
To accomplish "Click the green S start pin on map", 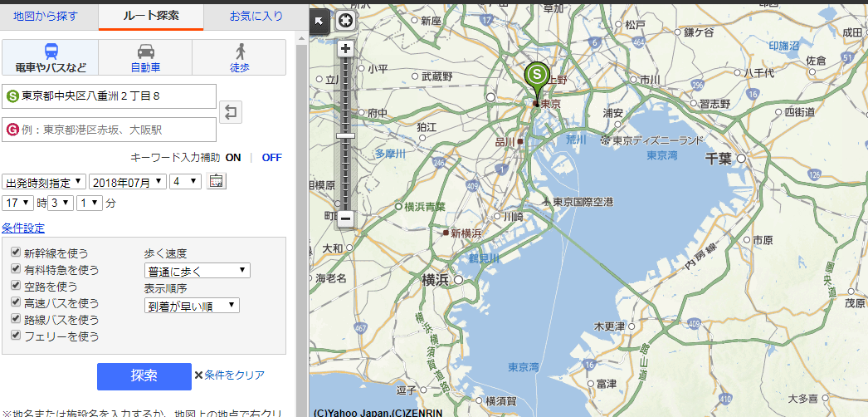I will pos(536,76).
